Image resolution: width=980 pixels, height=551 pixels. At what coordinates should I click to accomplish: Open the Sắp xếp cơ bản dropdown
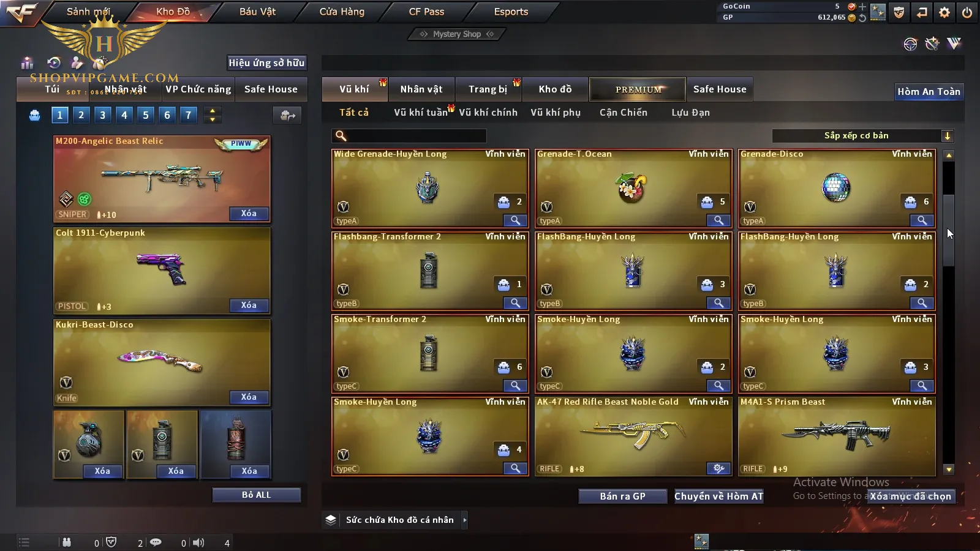click(x=862, y=136)
